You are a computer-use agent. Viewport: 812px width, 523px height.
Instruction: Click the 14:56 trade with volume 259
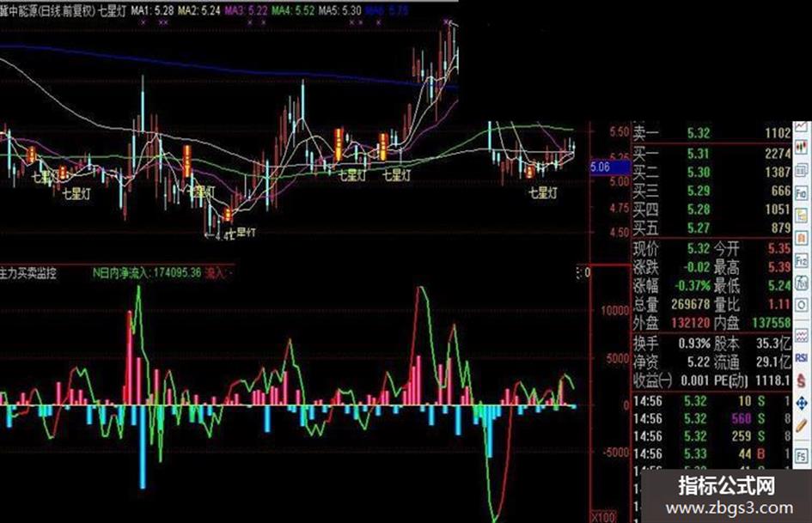[x=712, y=436]
